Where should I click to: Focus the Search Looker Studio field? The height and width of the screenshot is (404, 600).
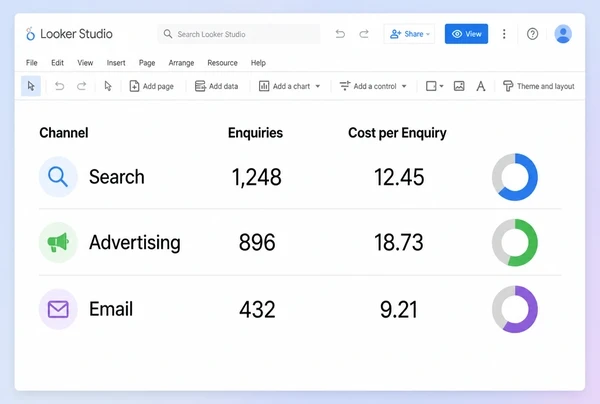pyautogui.click(x=238, y=34)
